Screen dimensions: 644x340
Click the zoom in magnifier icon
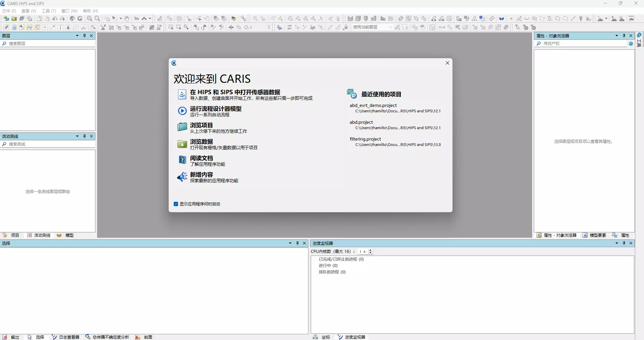click(89, 18)
